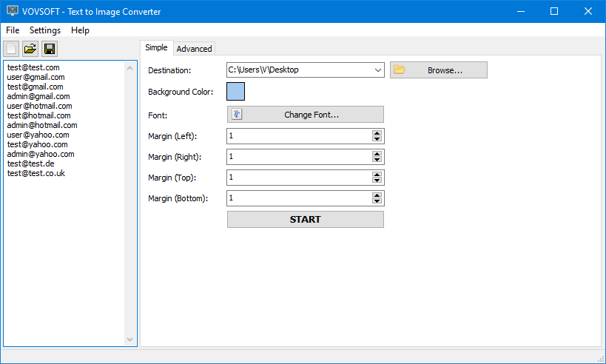Image resolution: width=606 pixels, height=364 pixels.
Task: Expand the Destination path dropdown
Action: point(378,70)
